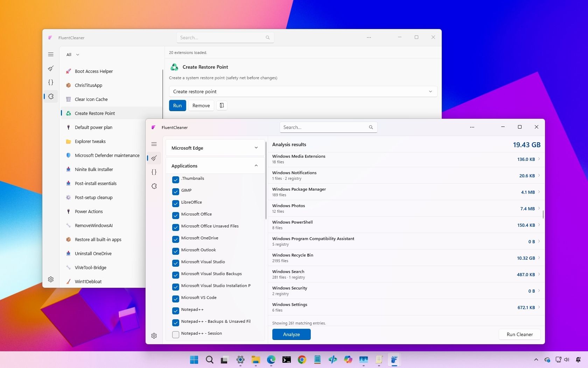Image resolution: width=588 pixels, height=368 pixels.
Task: Select Windows Photos result row
Action: click(x=406, y=208)
